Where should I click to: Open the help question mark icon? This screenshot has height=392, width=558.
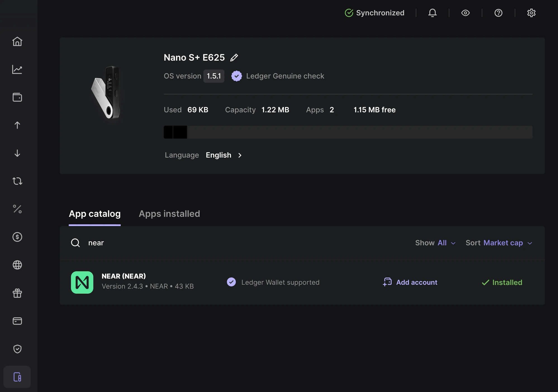pyautogui.click(x=498, y=13)
